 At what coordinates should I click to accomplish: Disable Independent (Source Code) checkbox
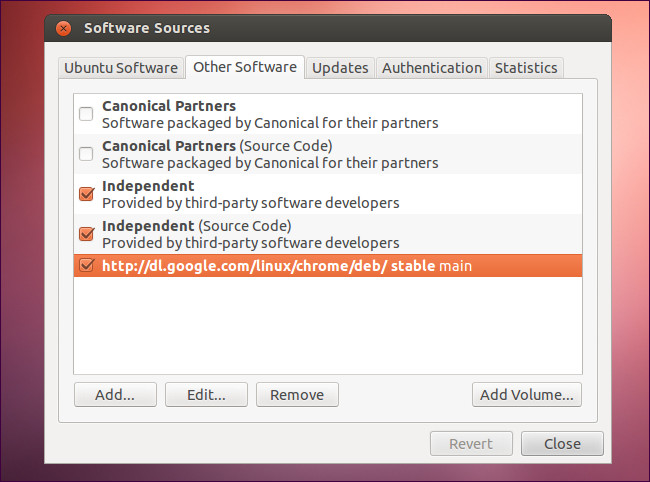point(86,233)
